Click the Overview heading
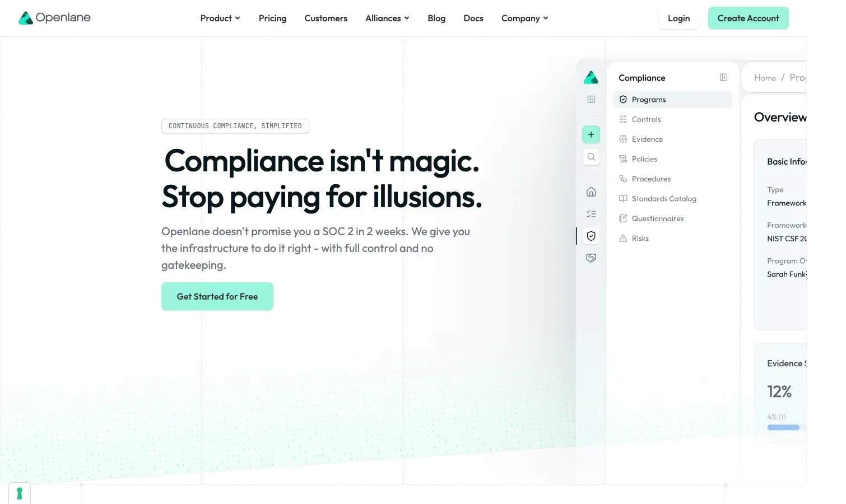 pyautogui.click(x=780, y=118)
